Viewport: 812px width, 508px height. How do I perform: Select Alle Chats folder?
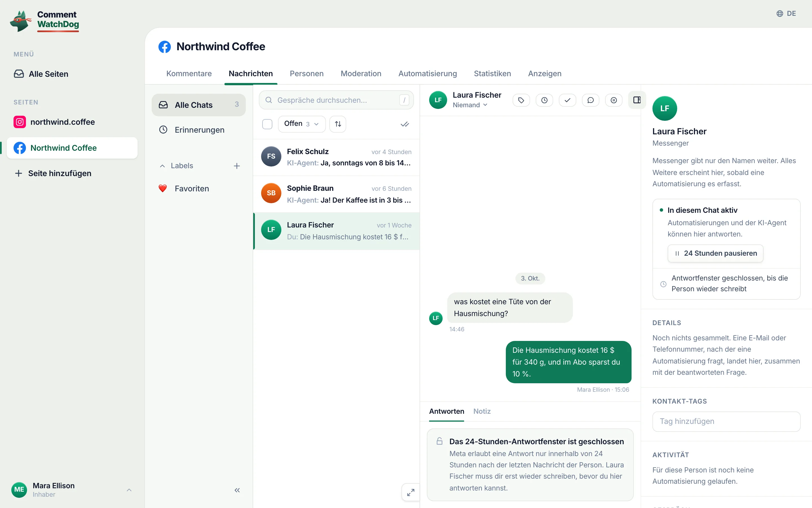tap(199, 105)
